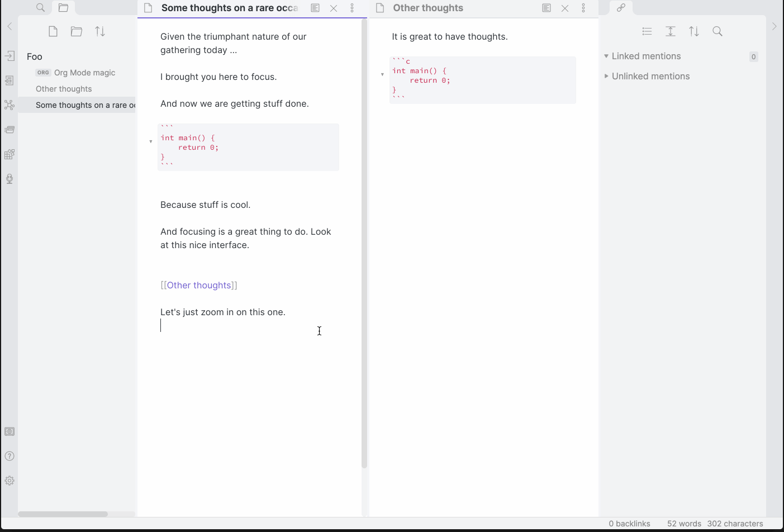The width and height of the screenshot is (784, 532).
Task: Click 'And now we are getting stuff done.'
Action: pos(235,103)
